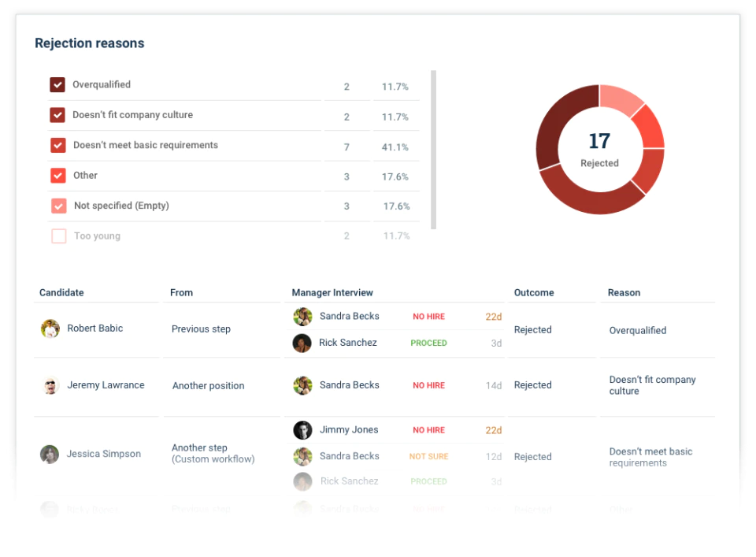Toggle the Other reason checkbox
The width and height of the screenshot is (756, 557).
(57, 176)
